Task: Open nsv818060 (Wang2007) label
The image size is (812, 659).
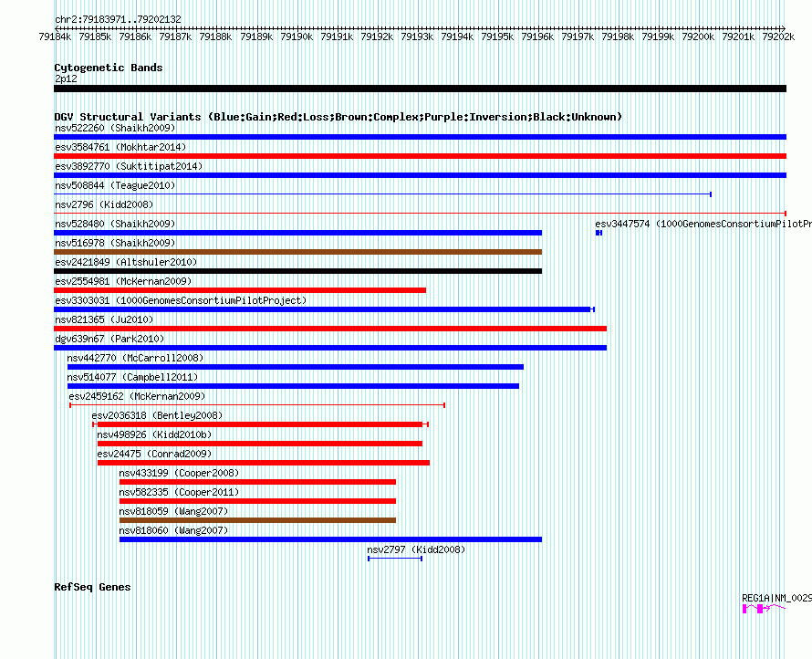Action: pyautogui.click(x=173, y=530)
